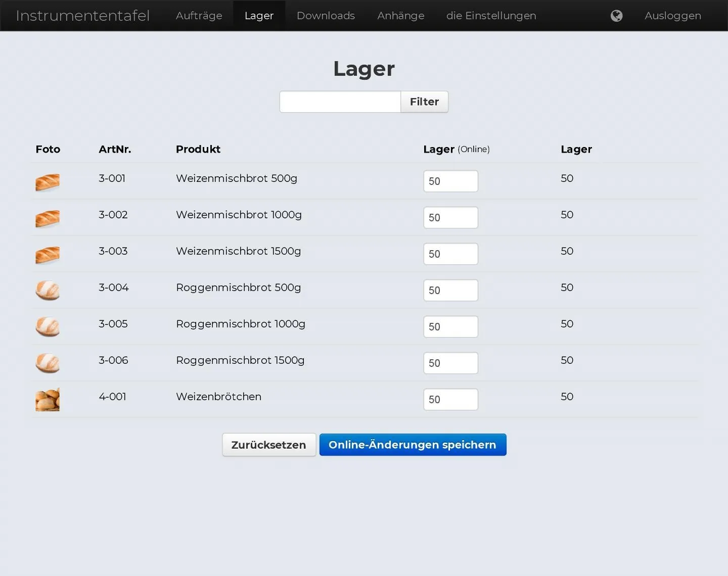This screenshot has height=576, width=728.
Task: Open the photo of Weizenmischbrot 1000g
Action: click(x=48, y=219)
